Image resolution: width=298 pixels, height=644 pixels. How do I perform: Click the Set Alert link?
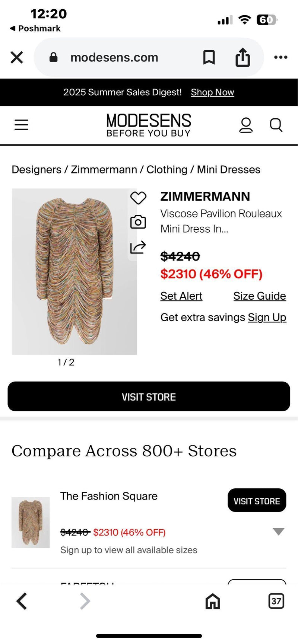click(x=181, y=296)
